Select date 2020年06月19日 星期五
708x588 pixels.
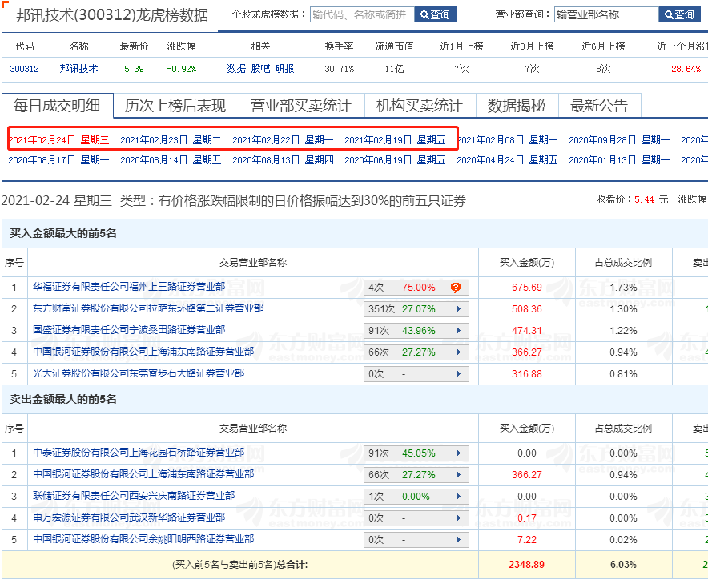point(395,160)
